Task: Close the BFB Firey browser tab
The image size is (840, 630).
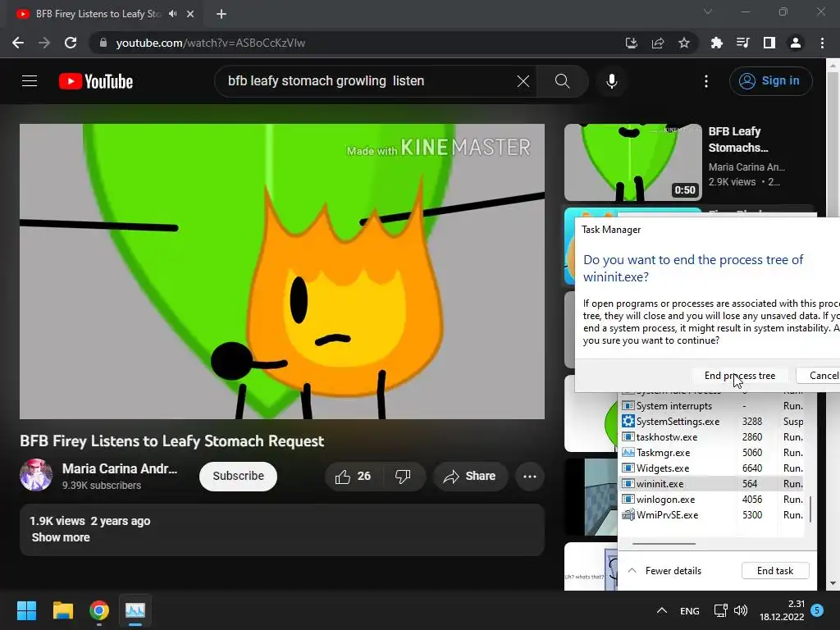Action: point(190,14)
